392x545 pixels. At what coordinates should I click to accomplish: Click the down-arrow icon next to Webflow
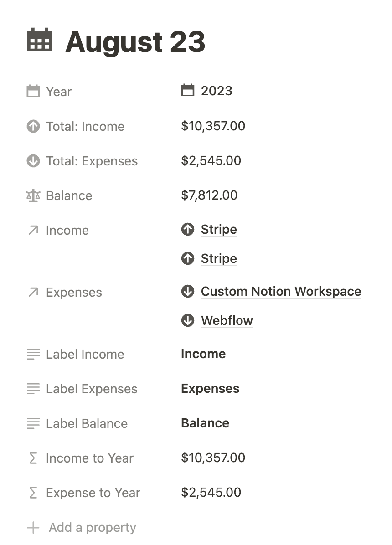point(188,320)
